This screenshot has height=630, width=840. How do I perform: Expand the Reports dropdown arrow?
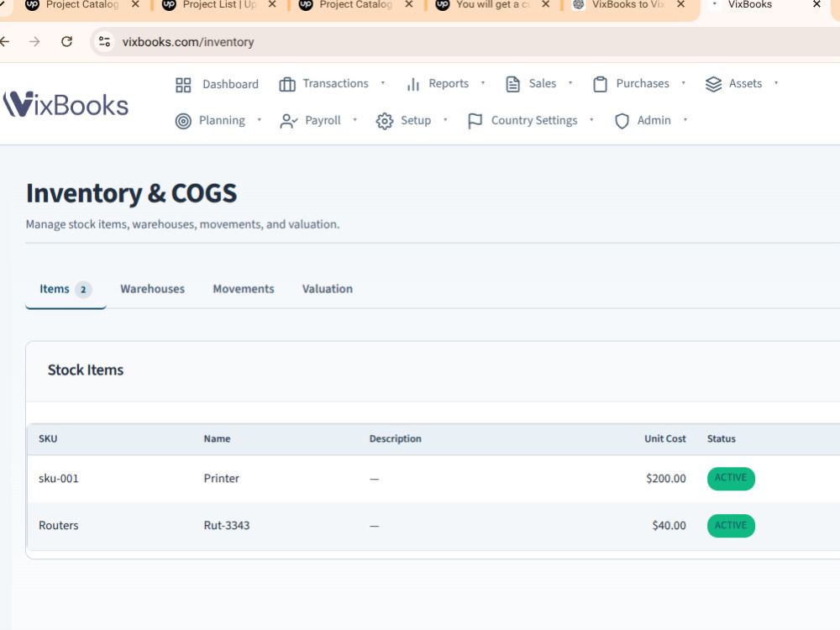[x=483, y=83]
